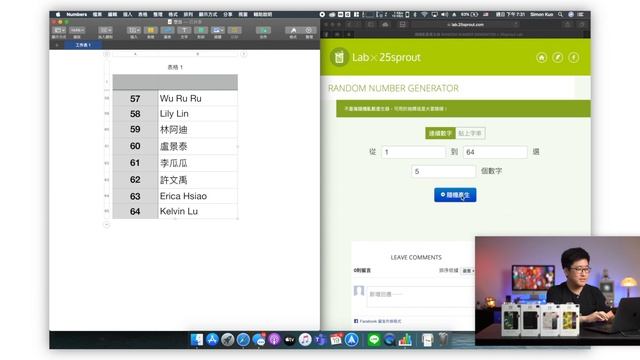Viewport: 640px width, 360px height.
Task: Click the cell containing Lily Lin
Action: [198, 114]
